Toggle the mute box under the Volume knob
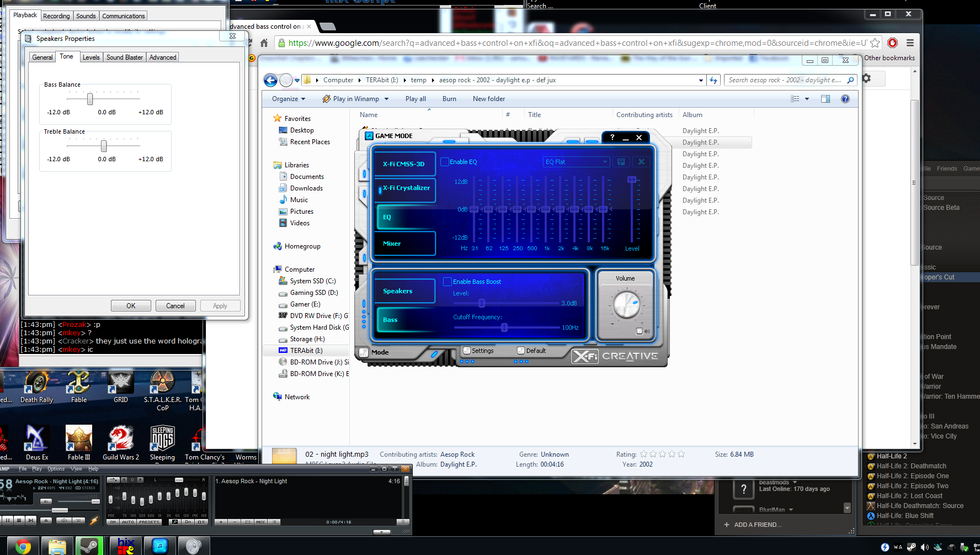The image size is (980, 555). click(639, 331)
